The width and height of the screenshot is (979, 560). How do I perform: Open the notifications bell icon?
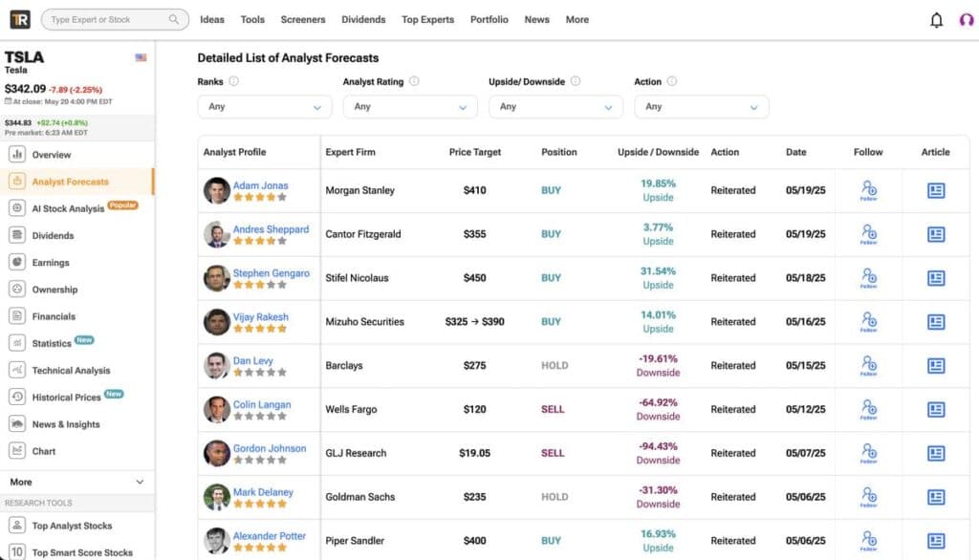point(936,20)
